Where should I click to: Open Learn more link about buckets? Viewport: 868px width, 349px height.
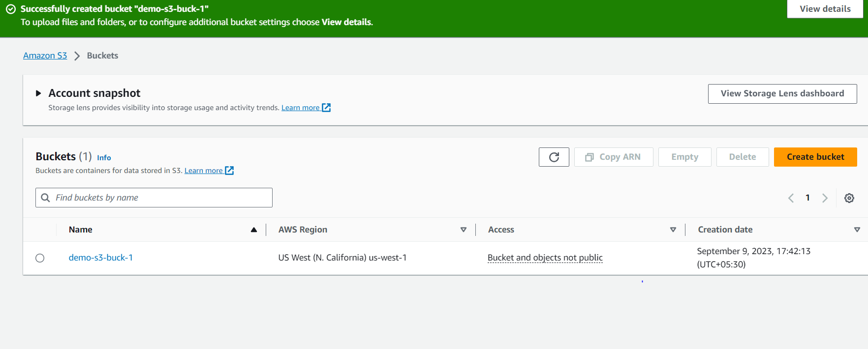point(204,171)
